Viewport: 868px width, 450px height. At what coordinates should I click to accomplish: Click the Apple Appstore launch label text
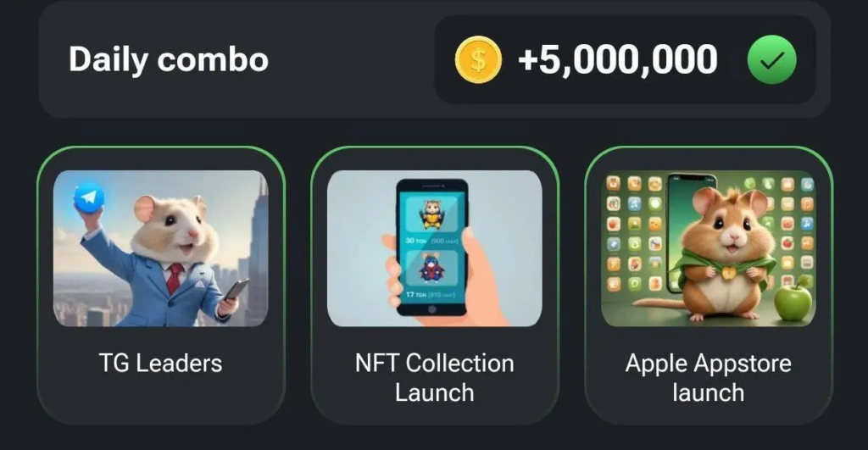[x=709, y=378]
